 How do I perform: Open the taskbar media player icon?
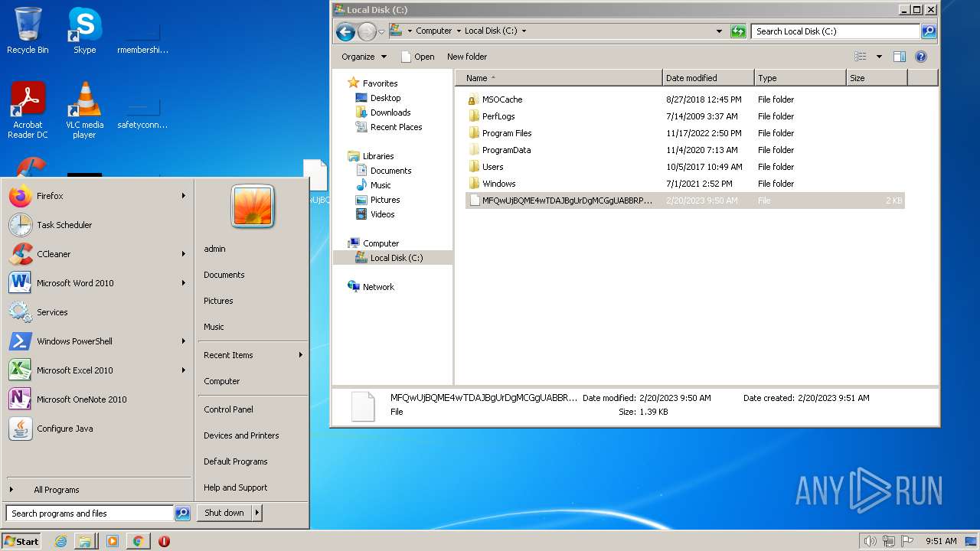click(x=113, y=541)
